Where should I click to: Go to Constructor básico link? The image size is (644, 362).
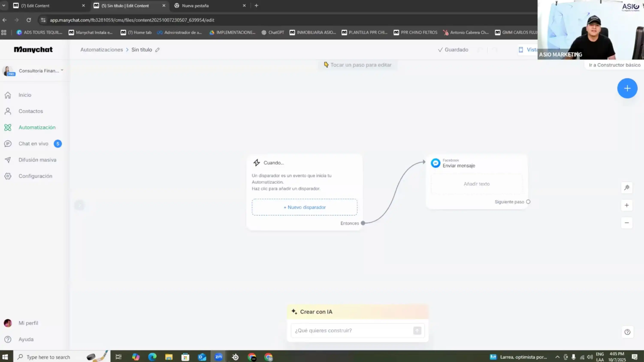coord(614,65)
